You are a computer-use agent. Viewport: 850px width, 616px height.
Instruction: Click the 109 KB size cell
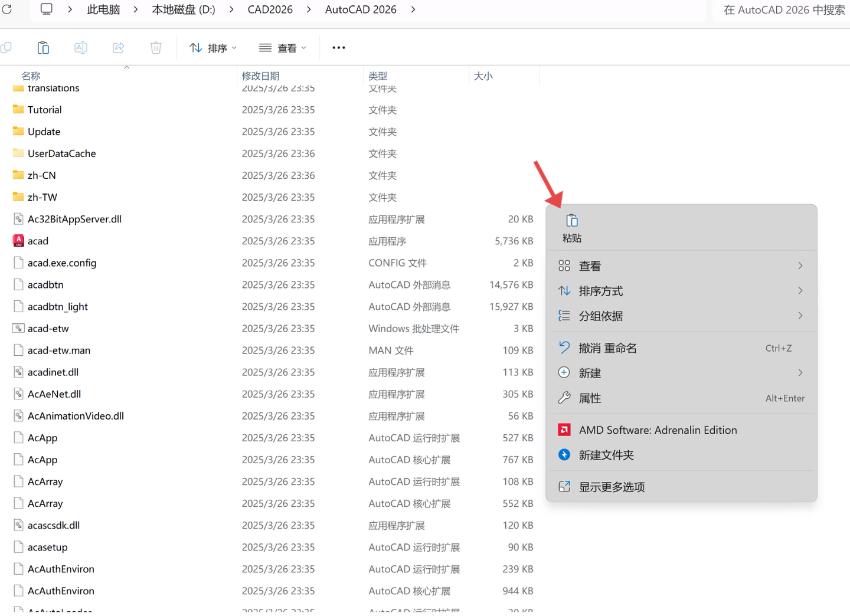518,350
